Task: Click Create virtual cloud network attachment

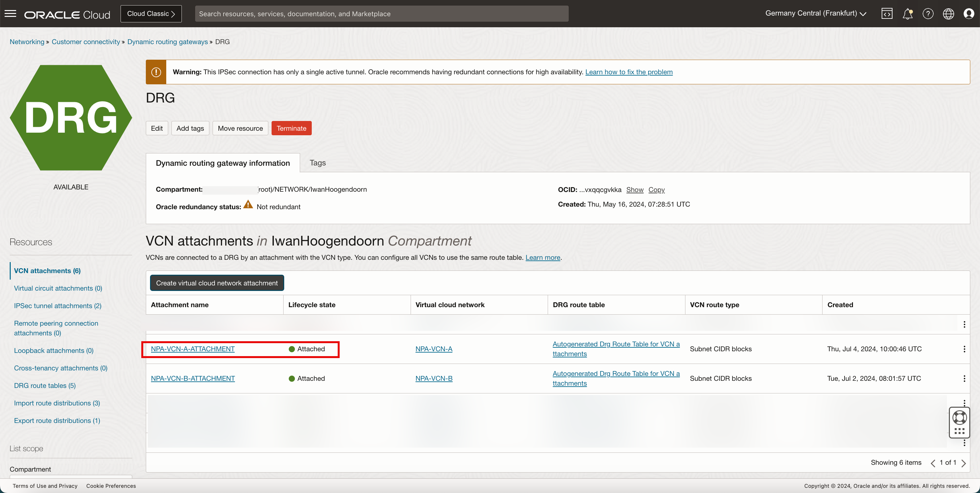Action: tap(216, 283)
